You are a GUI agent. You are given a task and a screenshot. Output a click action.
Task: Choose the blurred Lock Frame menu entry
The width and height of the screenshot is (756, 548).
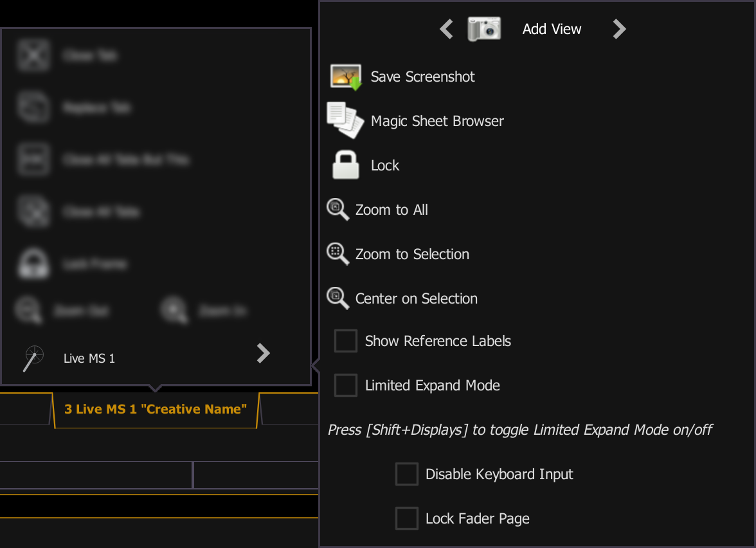94,264
